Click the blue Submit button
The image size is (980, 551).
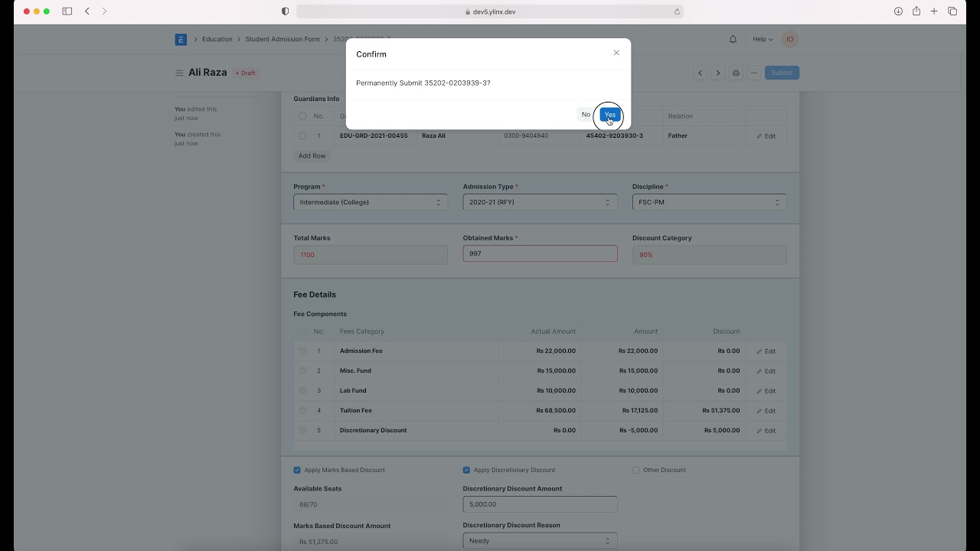pos(782,73)
